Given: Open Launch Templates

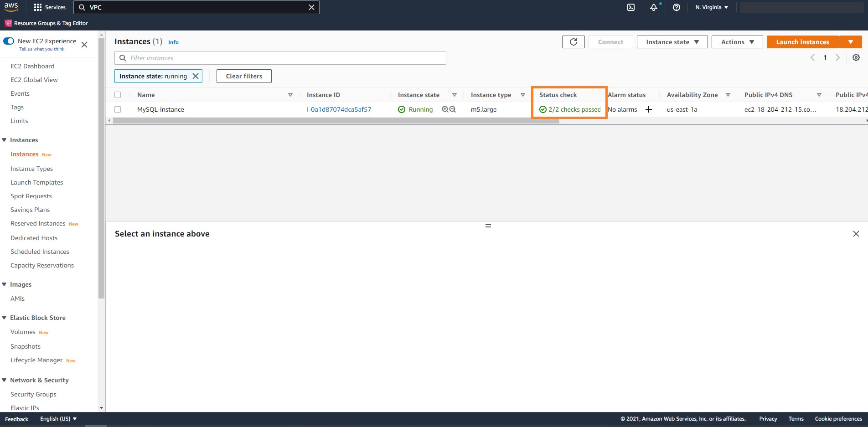Looking at the screenshot, I should point(36,182).
